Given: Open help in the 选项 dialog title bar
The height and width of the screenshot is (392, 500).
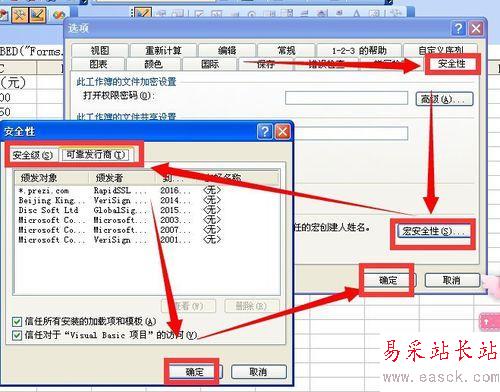Looking at the screenshot, I should [458, 29].
